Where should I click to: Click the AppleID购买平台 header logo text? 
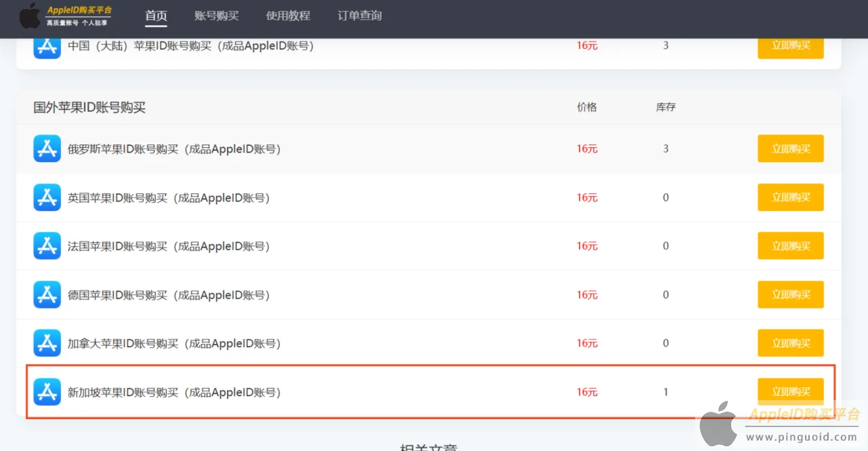pos(79,9)
